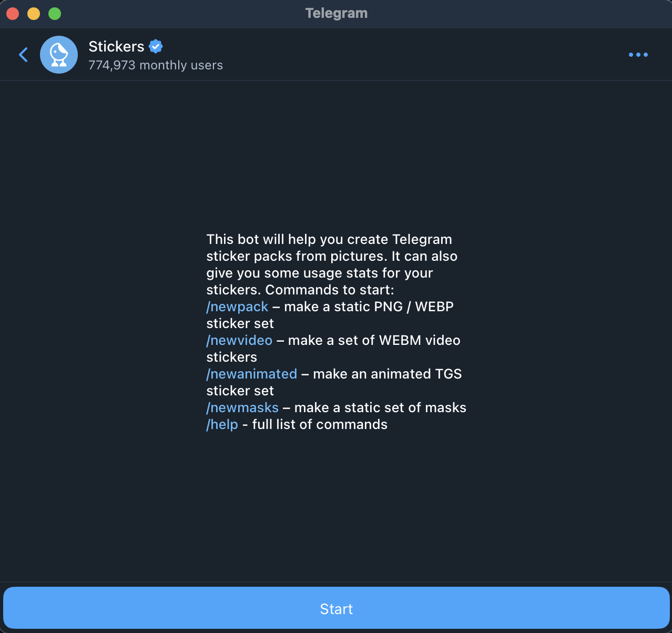Image resolution: width=672 pixels, height=633 pixels.
Task: Open the /help command link
Action: click(222, 424)
